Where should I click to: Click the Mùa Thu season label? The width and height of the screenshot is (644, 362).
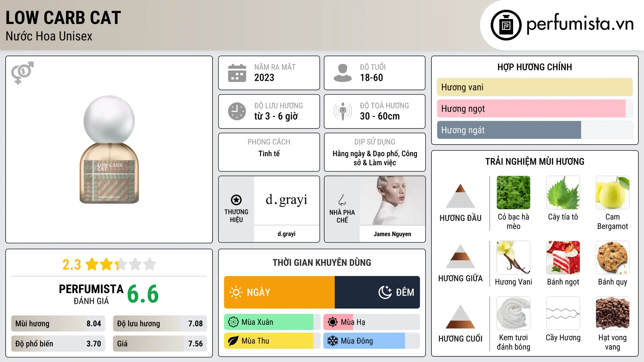pos(255,341)
